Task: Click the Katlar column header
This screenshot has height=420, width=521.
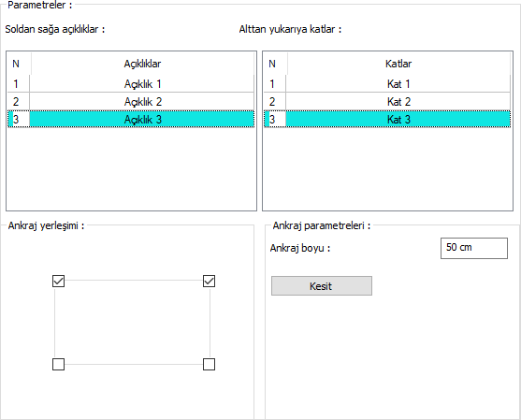Action: pyautogui.click(x=398, y=64)
